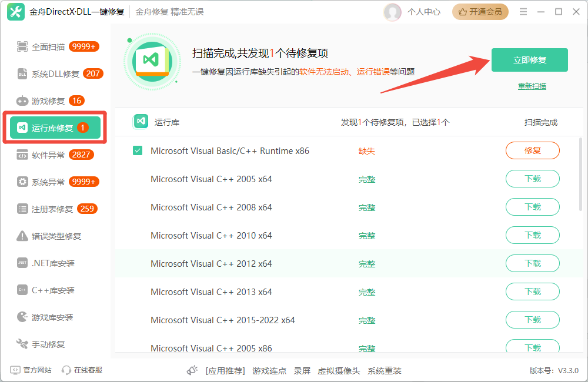
Task: Click the 全面扫描 sidebar icon
Action: (x=22, y=46)
